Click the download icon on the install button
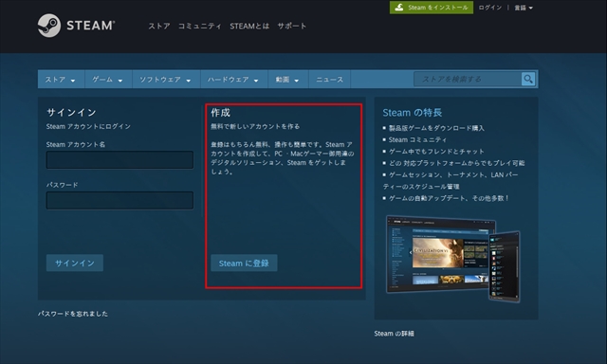This screenshot has height=364, width=607. coord(399,8)
